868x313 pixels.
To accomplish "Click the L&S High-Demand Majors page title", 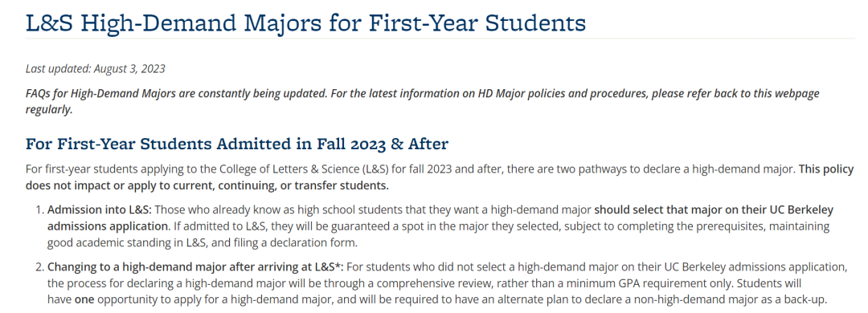I will 305,23.
